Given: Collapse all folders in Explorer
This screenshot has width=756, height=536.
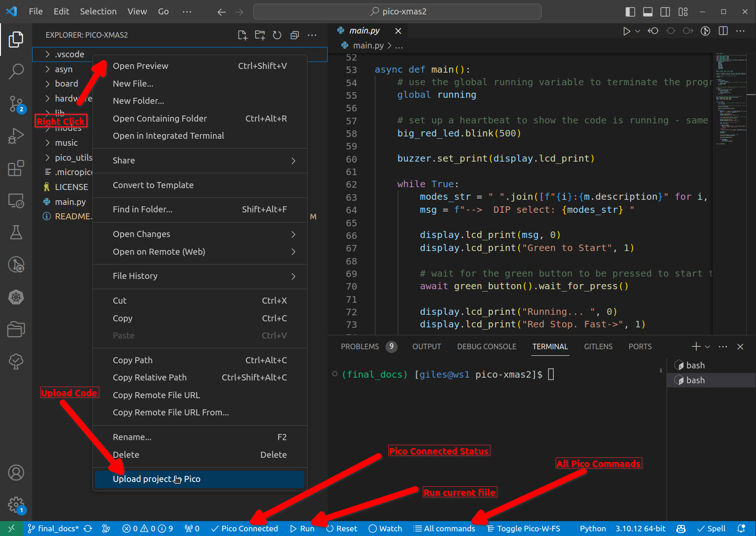Looking at the screenshot, I should tap(295, 35).
